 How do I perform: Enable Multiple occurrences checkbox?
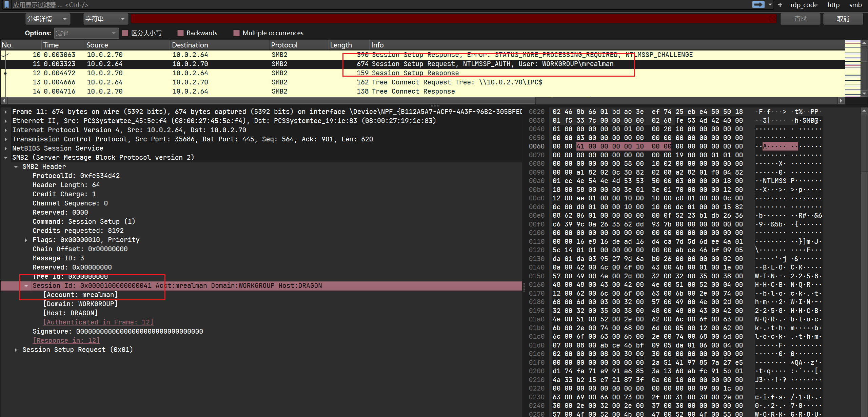tap(236, 33)
